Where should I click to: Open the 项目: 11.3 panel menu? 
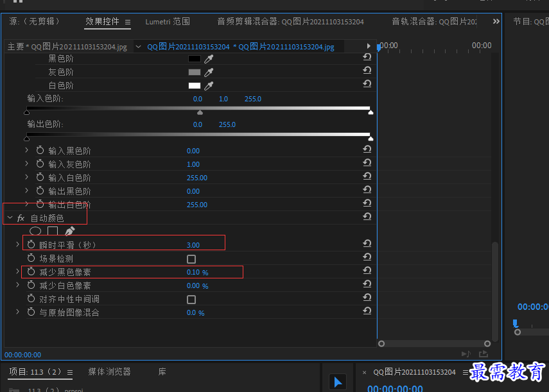pyautogui.click(x=70, y=372)
